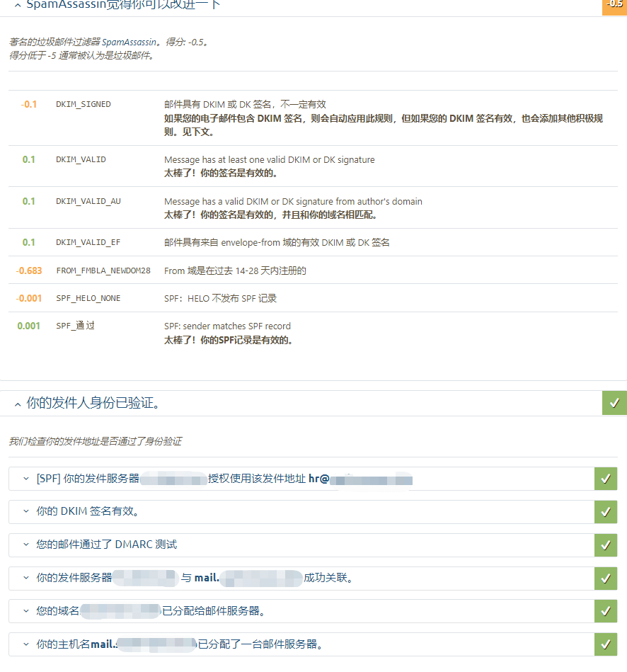Viewport: 627px width, 672px height.
Task: Click text 'SPF: HELO 不发布 SPF 记录'
Action: coord(221,298)
